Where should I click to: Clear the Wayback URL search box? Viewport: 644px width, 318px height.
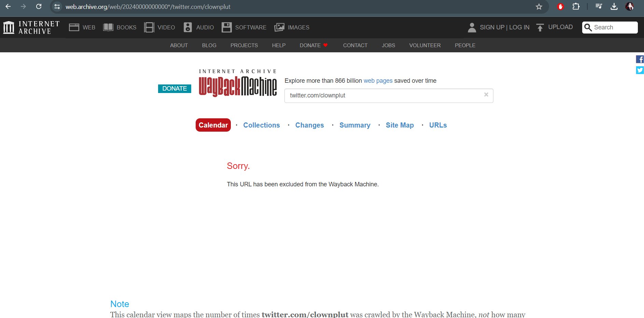(486, 95)
